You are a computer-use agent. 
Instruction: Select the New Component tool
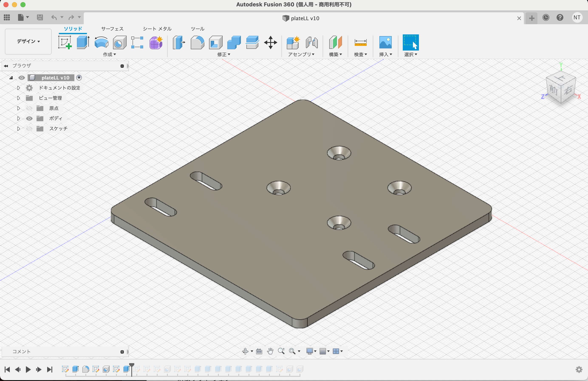tap(293, 42)
